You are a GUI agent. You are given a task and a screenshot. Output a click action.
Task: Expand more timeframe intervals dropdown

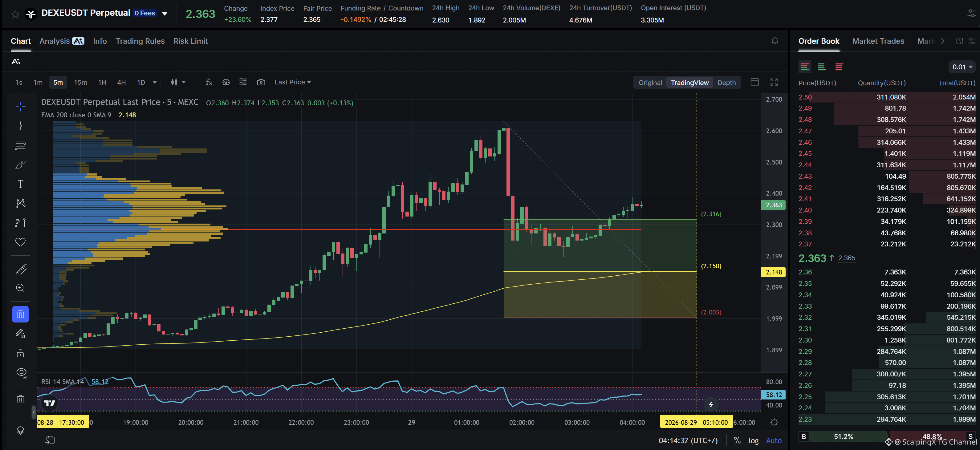pos(154,82)
